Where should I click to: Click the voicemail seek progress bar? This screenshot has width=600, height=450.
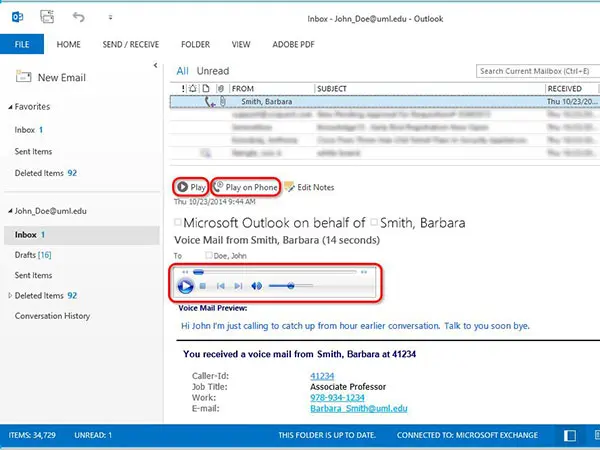[x=275, y=272]
